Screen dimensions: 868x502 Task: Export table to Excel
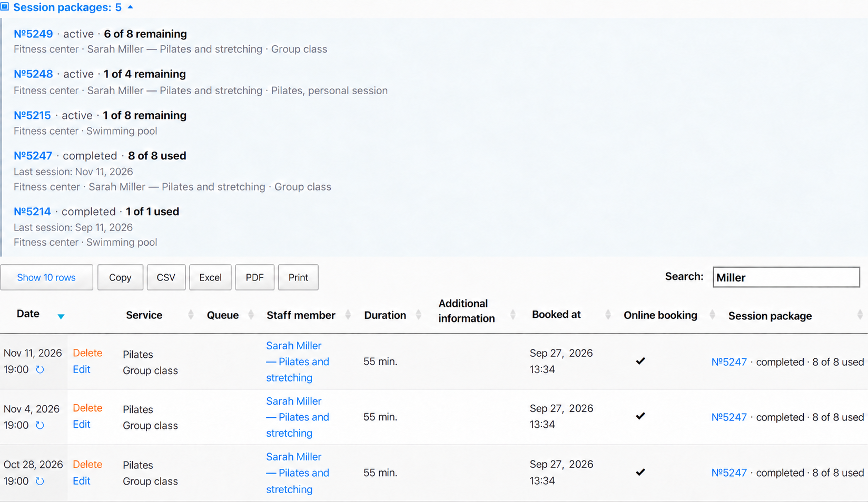(x=210, y=277)
